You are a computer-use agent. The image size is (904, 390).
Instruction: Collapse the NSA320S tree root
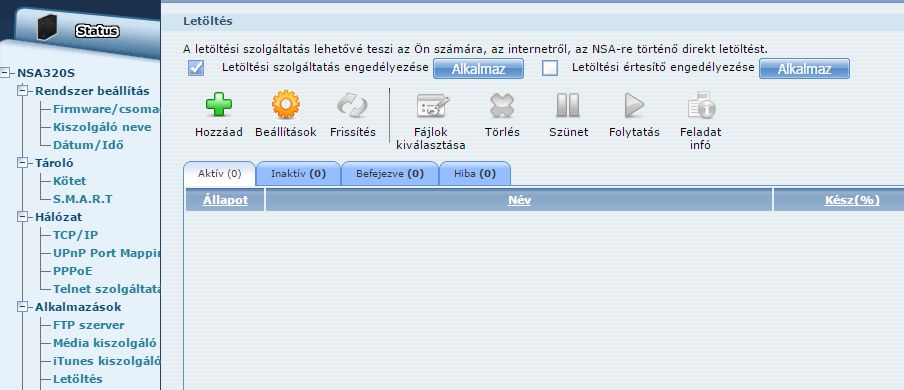point(6,73)
